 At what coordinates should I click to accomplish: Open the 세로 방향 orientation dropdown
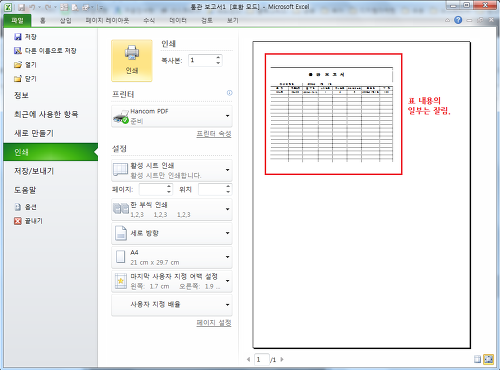point(172,233)
